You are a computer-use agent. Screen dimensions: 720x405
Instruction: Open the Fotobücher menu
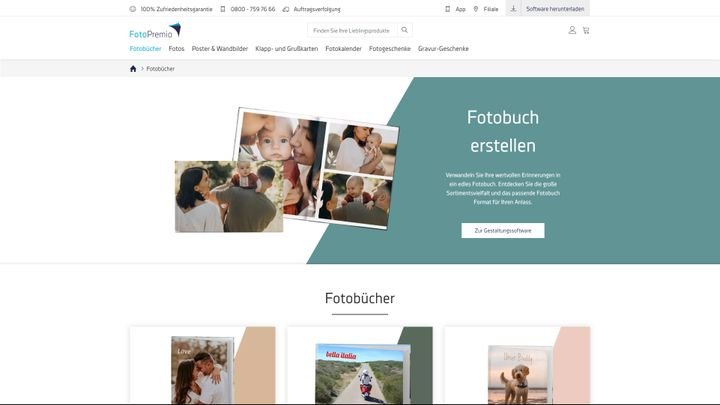tap(145, 49)
